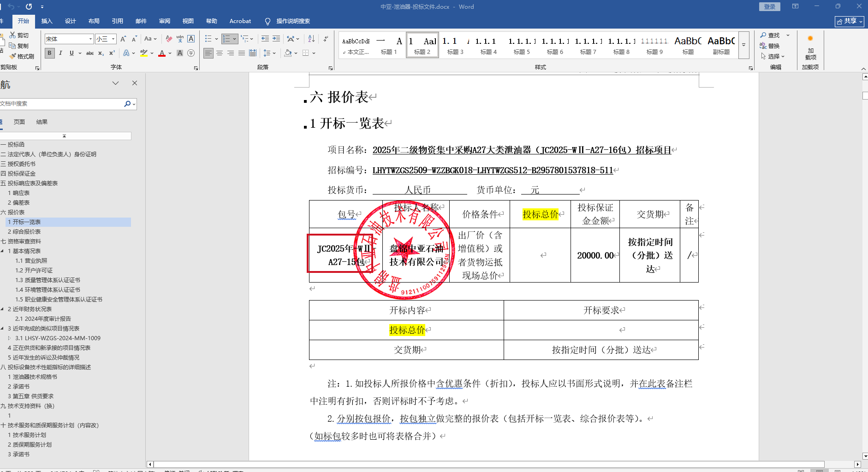
Task: Click the 文档中搜索 navigation search box
Action: pos(60,104)
